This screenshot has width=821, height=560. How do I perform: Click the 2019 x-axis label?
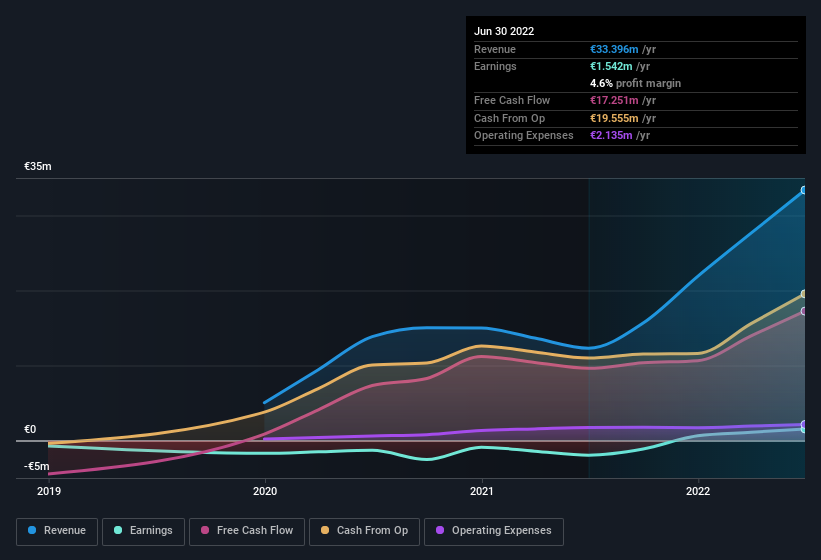[x=49, y=491]
